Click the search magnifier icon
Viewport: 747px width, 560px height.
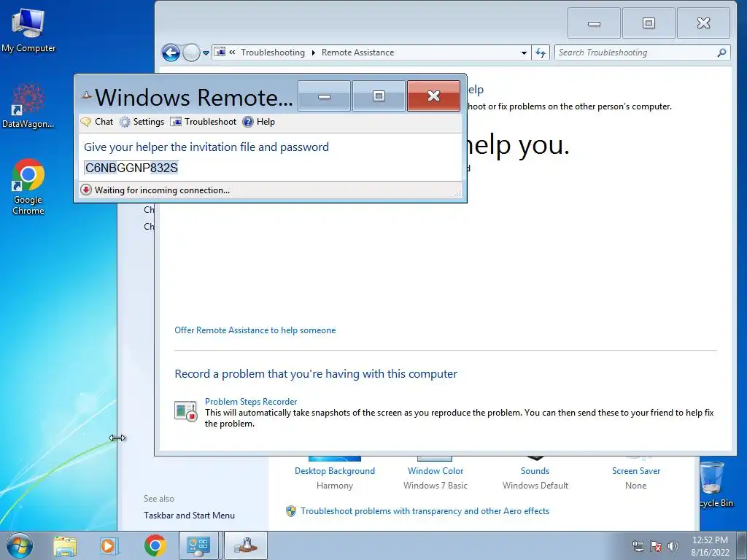coord(722,52)
